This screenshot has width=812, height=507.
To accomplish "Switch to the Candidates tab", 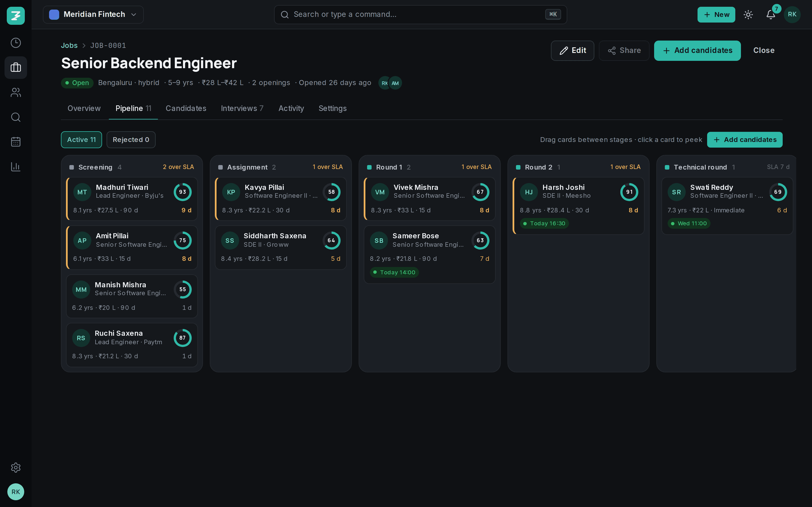I will 186,108.
